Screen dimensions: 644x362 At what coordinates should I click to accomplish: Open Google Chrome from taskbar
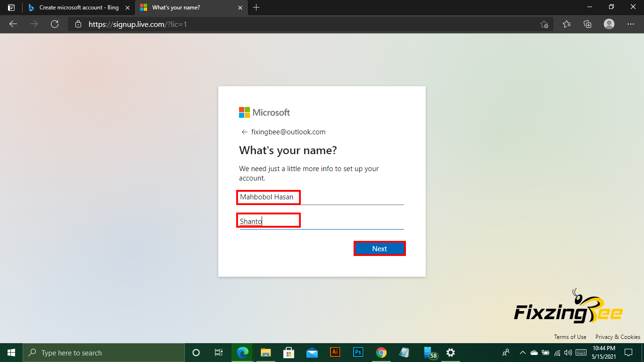(x=381, y=352)
